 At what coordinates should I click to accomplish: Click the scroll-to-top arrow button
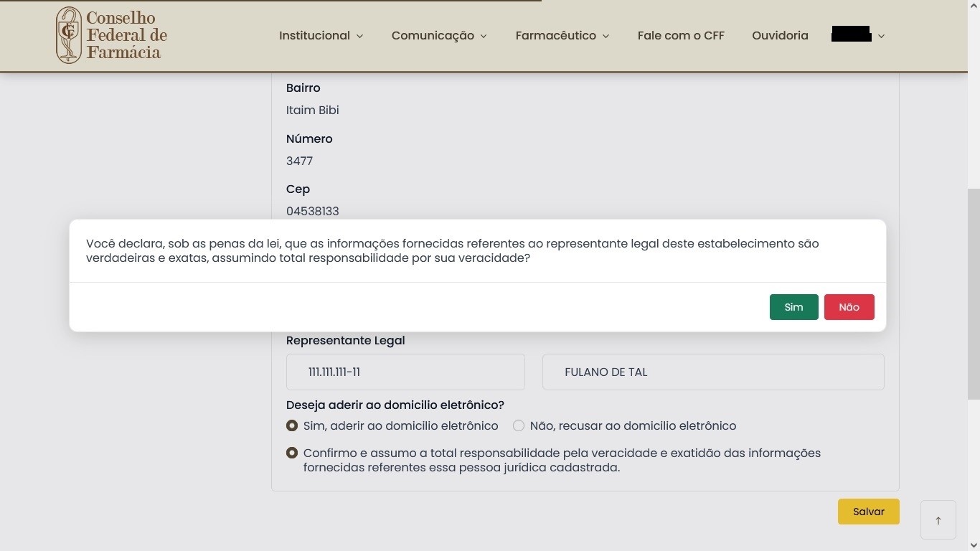point(938,520)
